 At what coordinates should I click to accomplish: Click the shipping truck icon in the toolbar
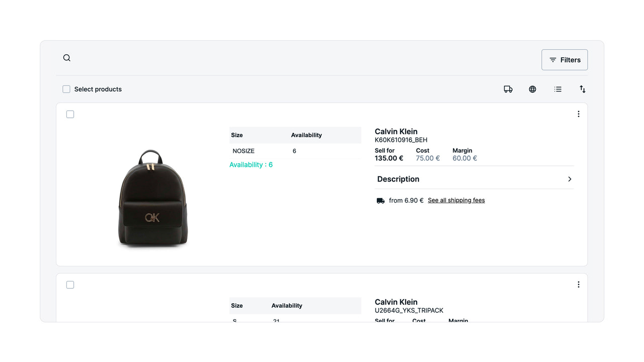[x=508, y=89]
